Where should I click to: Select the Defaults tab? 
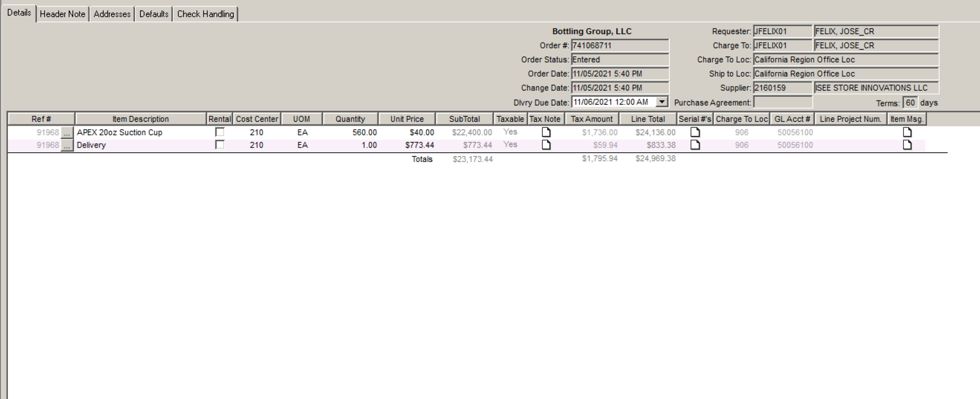pyautogui.click(x=154, y=14)
